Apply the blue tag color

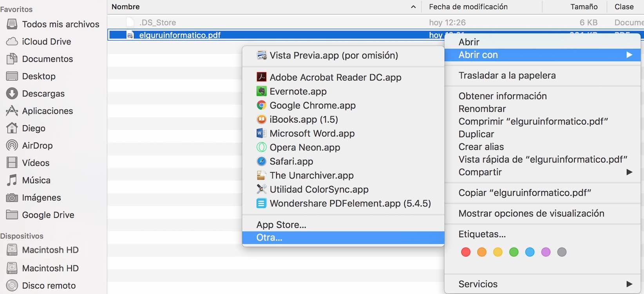click(530, 252)
